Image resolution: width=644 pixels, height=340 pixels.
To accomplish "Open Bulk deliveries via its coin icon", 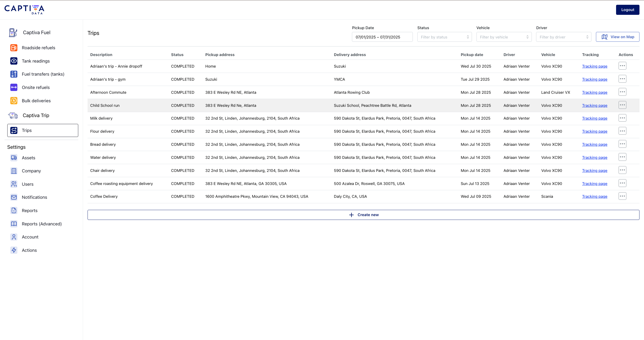I will pyautogui.click(x=14, y=101).
